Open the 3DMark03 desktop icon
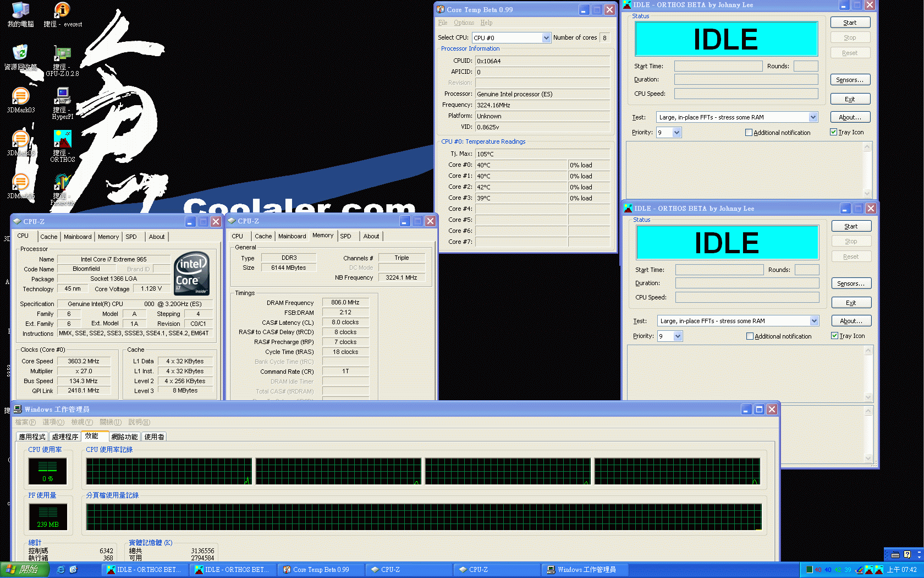Viewport: 924px width, 578px height. click(20, 96)
